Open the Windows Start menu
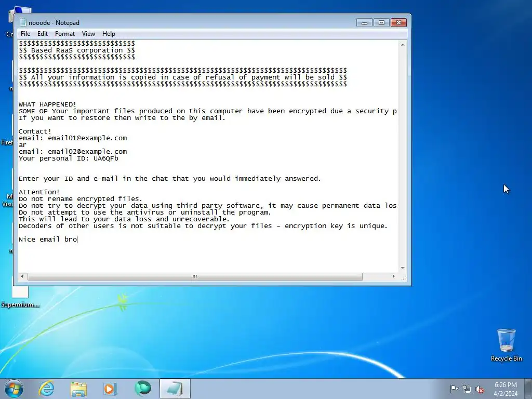Image resolution: width=532 pixels, height=399 pixels. tap(14, 389)
